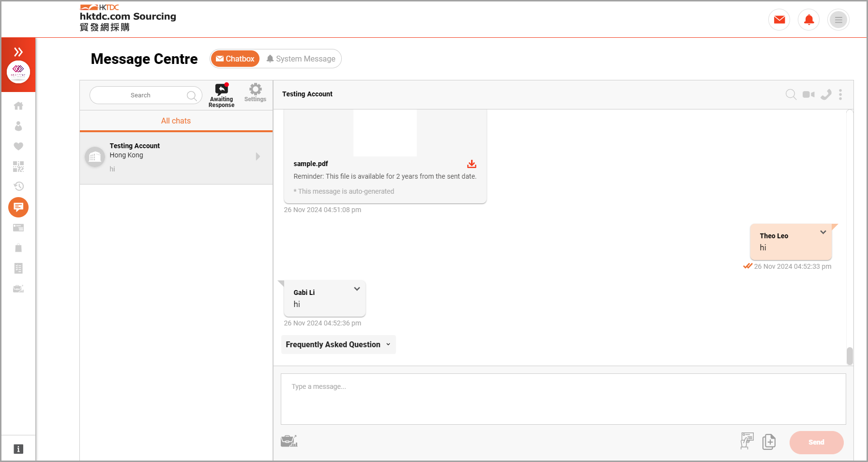The image size is (868, 462).
Task: Switch to the System Message tab
Action: click(x=301, y=59)
